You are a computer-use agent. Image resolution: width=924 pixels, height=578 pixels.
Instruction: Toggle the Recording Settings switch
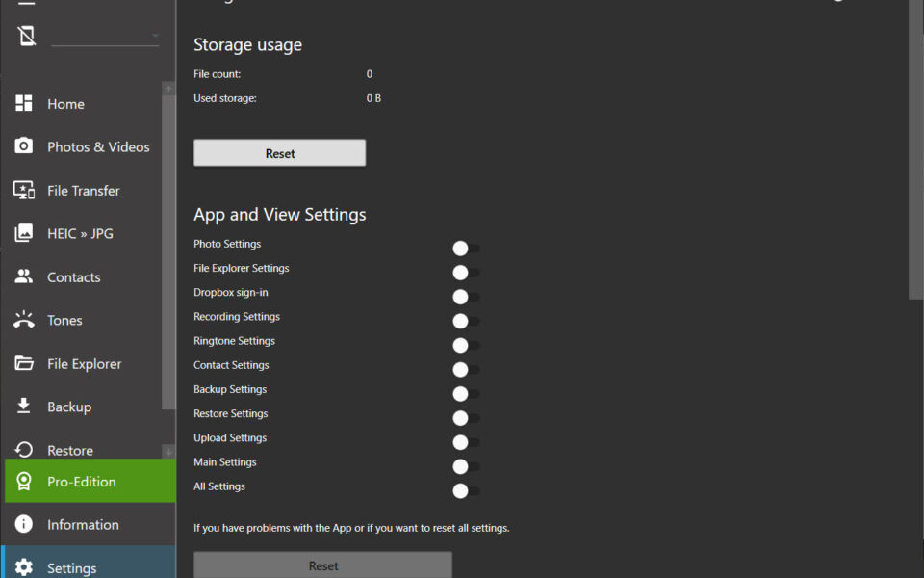[466, 321]
